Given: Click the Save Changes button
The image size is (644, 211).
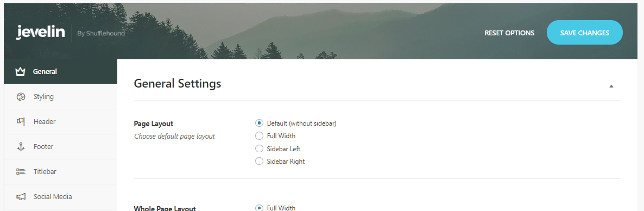Looking at the screenshot, I should click(584, 33).
